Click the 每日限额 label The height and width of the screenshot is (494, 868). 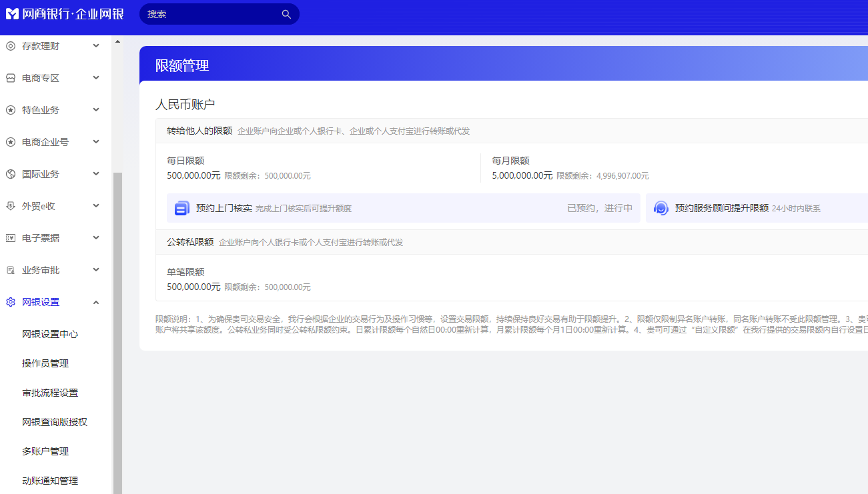(x=185, y=161)
